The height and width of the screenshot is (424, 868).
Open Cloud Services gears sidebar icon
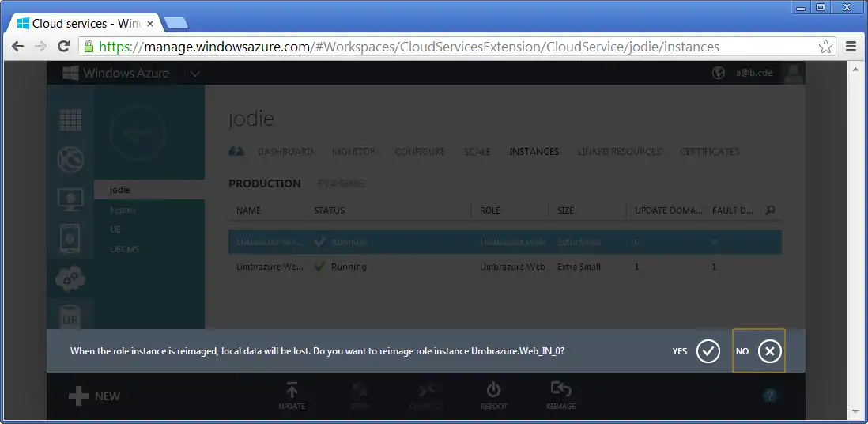point(70,278)
